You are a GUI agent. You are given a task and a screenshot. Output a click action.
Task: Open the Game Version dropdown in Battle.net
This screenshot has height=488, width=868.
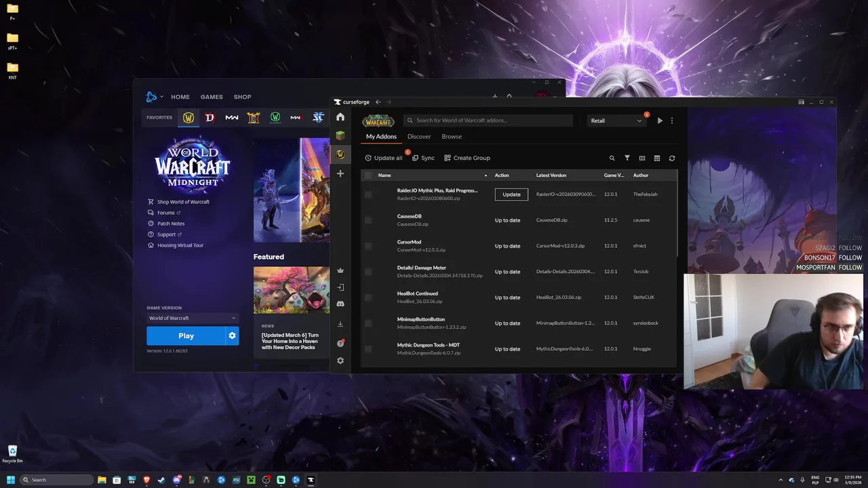tap(193, 318)
